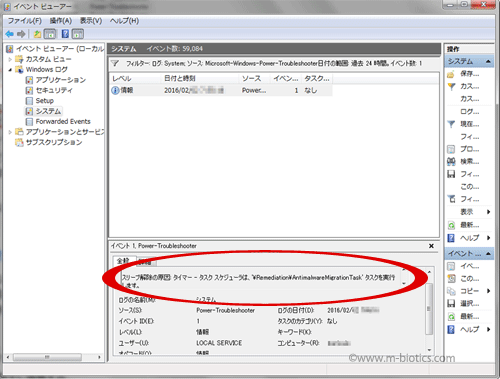The image size is (500, 379).
Task: Open the ヘルプ(H) menu
Action: pyautogui.click(x=124, y=21)
